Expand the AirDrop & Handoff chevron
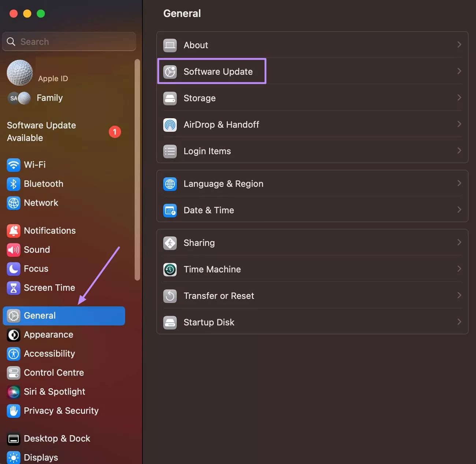 (459, 124)
